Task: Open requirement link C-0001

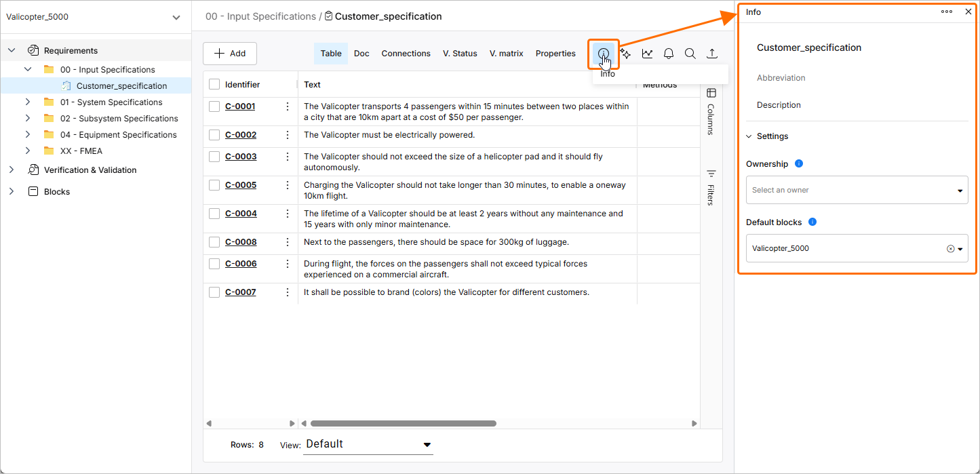Action: (240, 106)
